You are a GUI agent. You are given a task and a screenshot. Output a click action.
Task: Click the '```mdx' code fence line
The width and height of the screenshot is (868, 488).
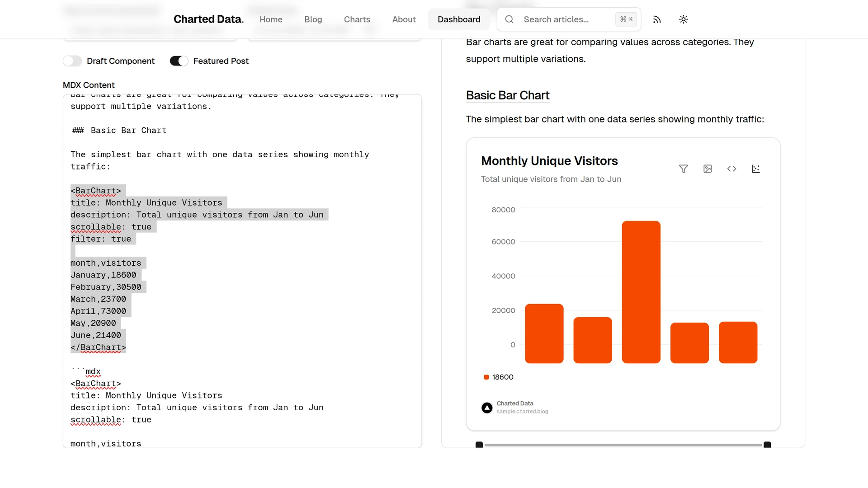tap(86, 371)
